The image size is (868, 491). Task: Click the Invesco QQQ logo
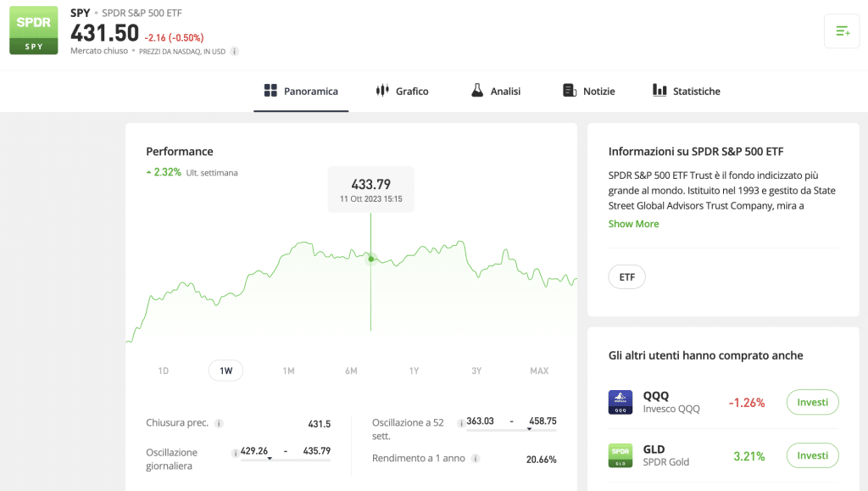620,402
